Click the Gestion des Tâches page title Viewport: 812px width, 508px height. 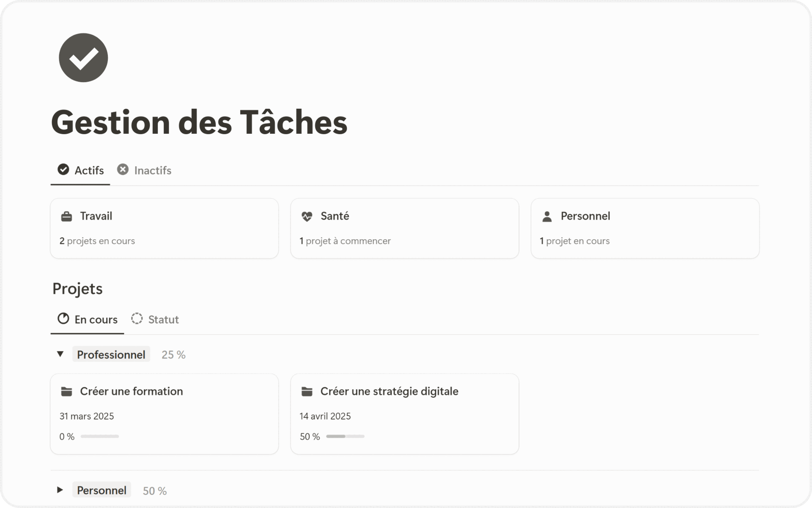[199, 122]
